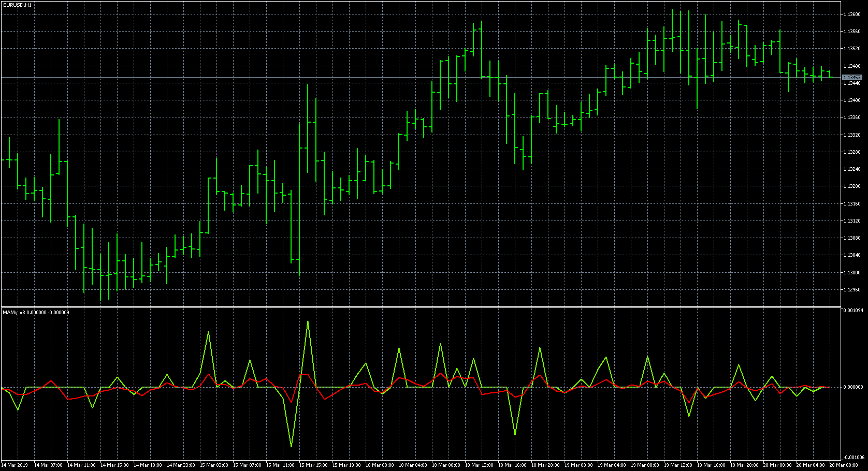Click the 18 Mar 12:00 time label
This screenshot has height=471, width=868.
coord(479,465)
